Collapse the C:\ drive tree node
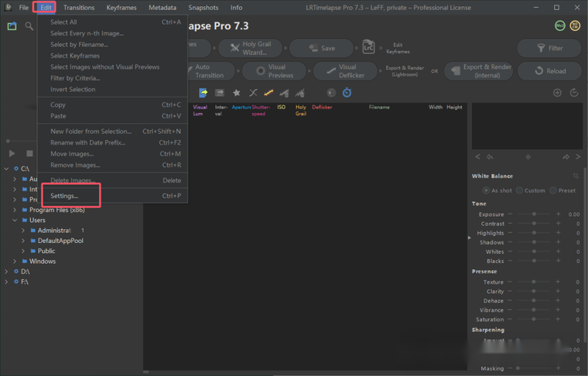This screenshot has width=588, height=376. (x=6, y=169)
